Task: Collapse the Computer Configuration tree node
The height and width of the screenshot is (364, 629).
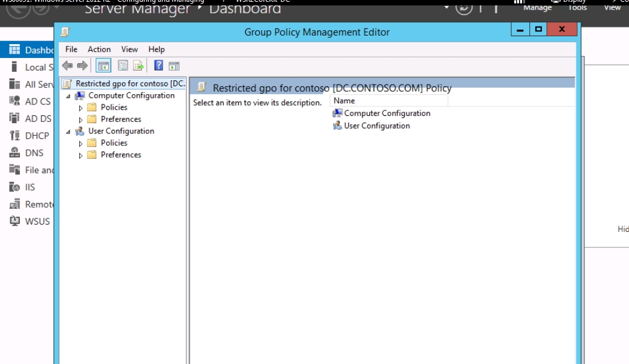Action: click(x=68, y=96)
